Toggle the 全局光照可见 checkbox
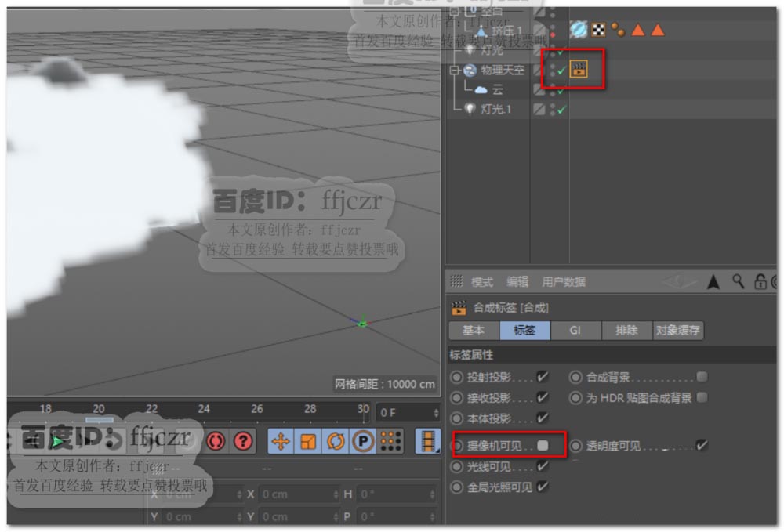This screenshot has height=532, width=784. pos(542,487)
